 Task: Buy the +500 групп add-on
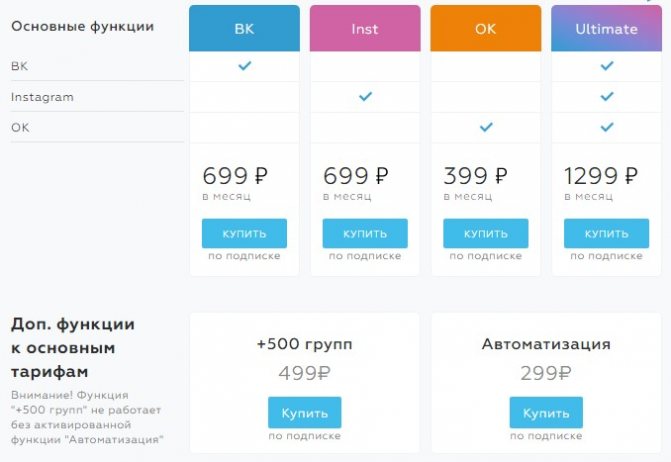[x=305, y=413]
